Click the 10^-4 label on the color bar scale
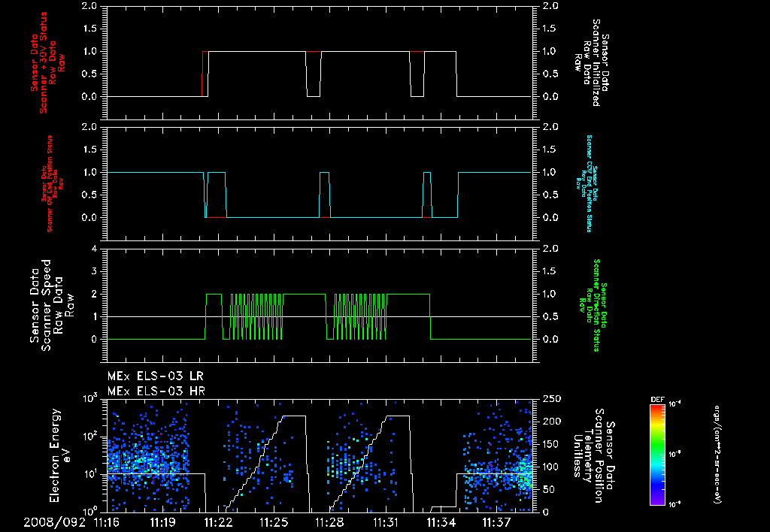 coord(675,404)
